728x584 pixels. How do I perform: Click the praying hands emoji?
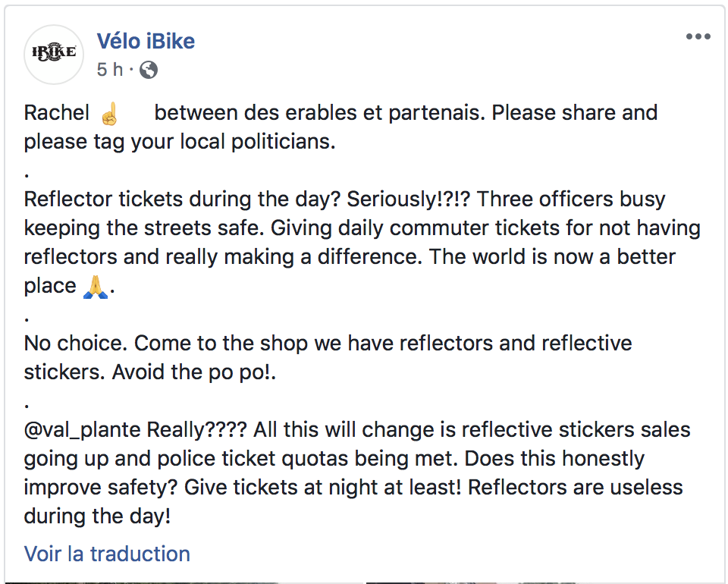96,287
